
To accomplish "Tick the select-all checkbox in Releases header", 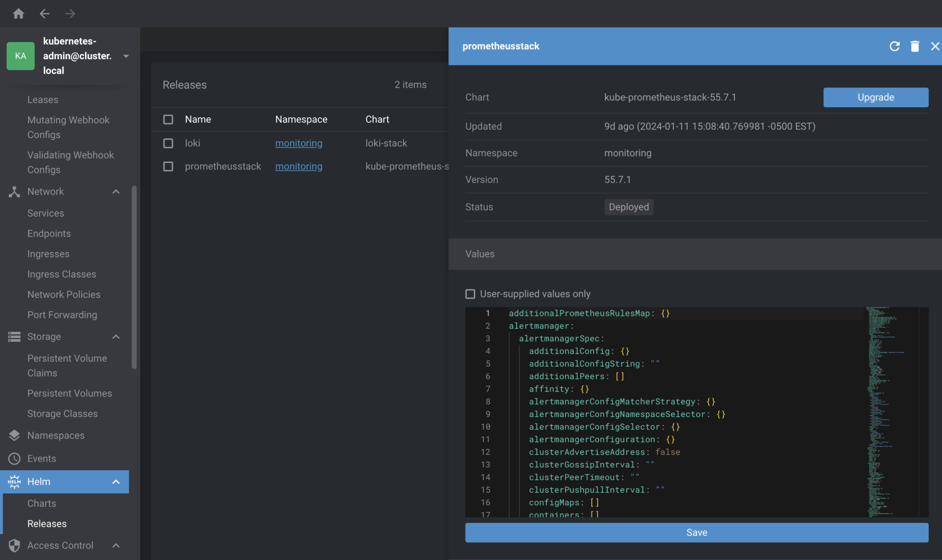I will (168, 120).
